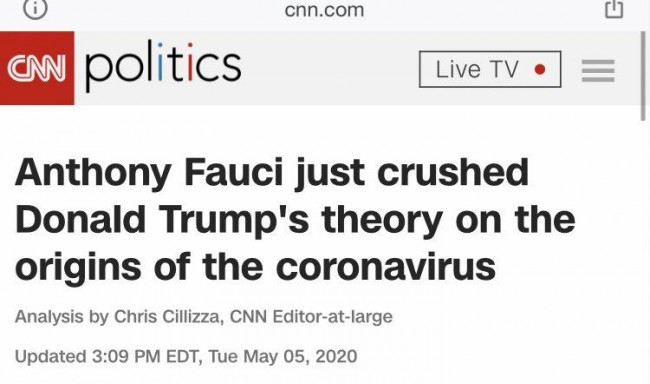Image resolution: width=650 pixels, height=384 pixels.
Task: Click 'origins of the' headline line
Action: point(139,267)
